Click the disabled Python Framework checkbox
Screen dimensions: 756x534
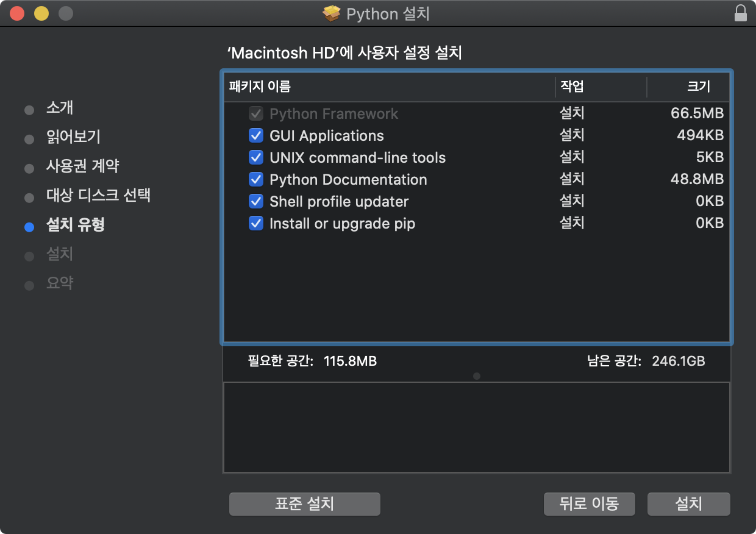coord(256,113)
